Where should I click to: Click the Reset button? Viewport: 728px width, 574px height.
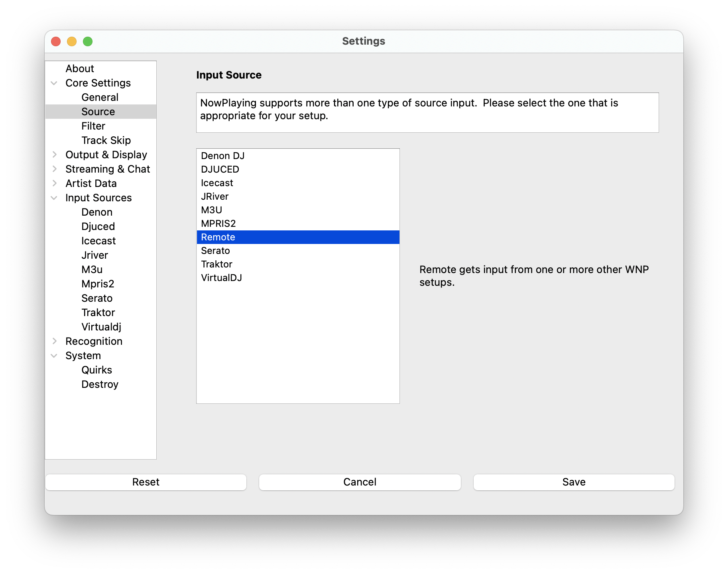(146, 482)
